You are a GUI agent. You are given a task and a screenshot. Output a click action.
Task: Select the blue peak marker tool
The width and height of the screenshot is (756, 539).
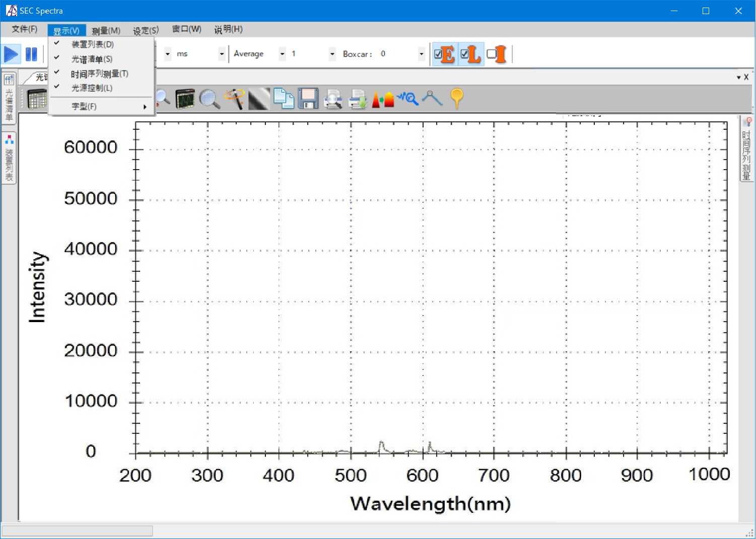(432, 98)
